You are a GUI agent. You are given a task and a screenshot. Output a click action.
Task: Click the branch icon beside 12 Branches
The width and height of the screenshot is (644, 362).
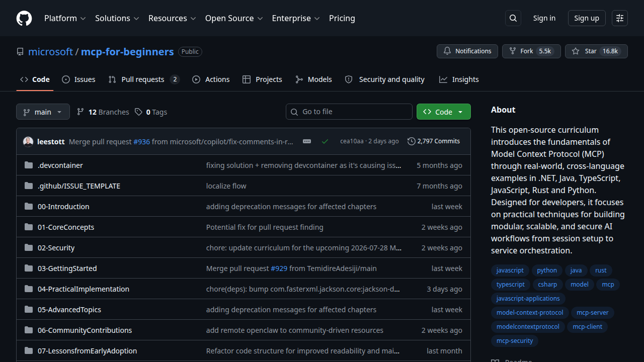pyautogui.click(x=80, y=112)
